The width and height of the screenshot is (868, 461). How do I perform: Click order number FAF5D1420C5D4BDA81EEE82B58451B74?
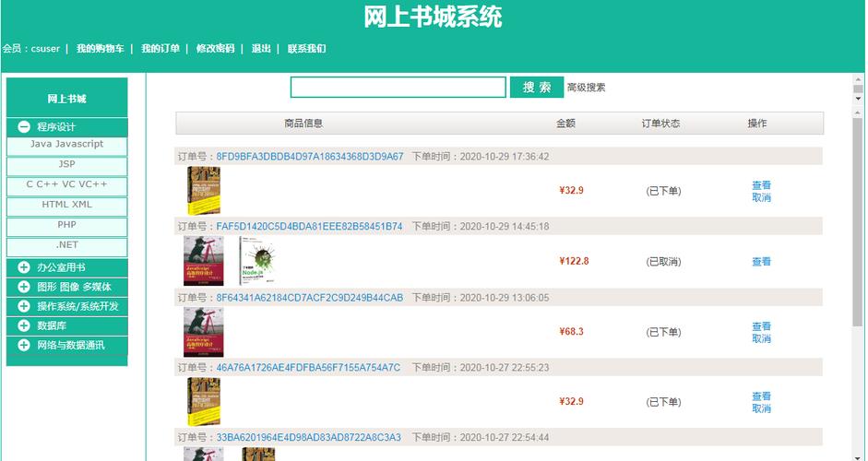coord(309,226)
